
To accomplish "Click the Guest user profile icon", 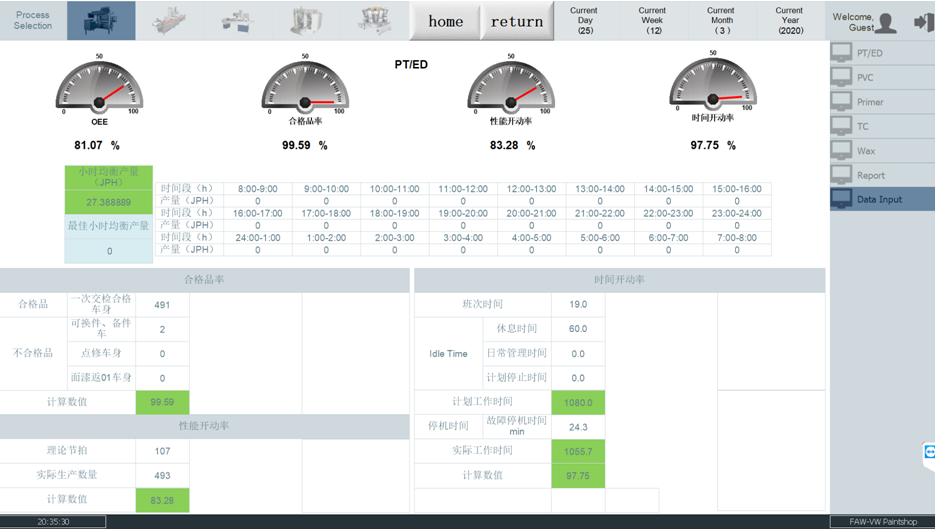I will click(x=885, y=22).
